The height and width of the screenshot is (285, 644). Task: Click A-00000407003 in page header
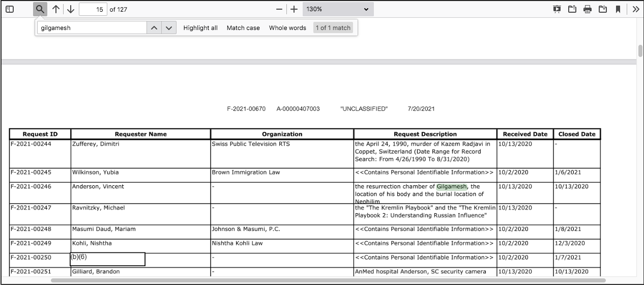pos(298,109)
